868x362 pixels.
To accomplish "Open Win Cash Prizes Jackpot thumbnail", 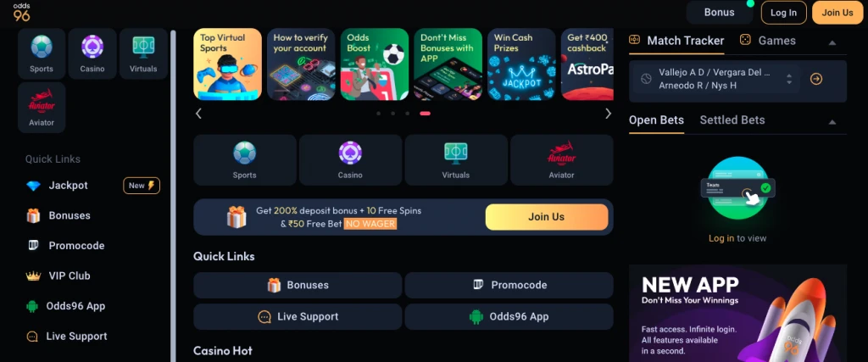I will tap(521, 64).
